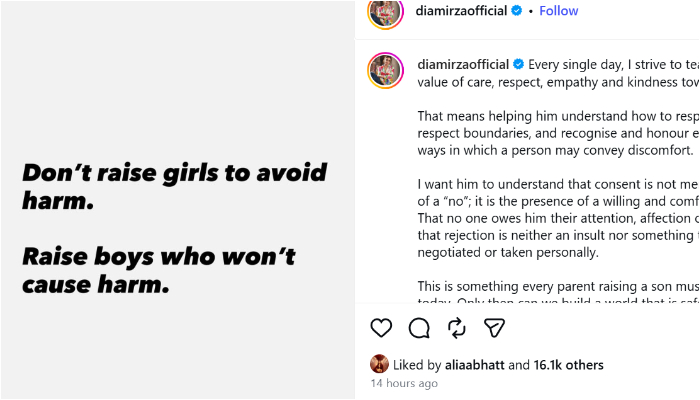The image size is (700, 400).
Task: Click the verified badge in the header
Action: click(517, 11)
